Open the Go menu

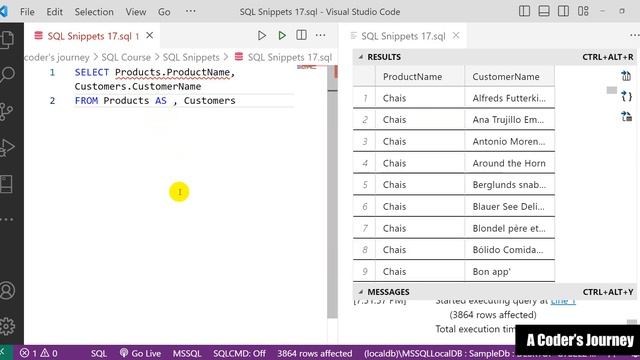[164, 12]
